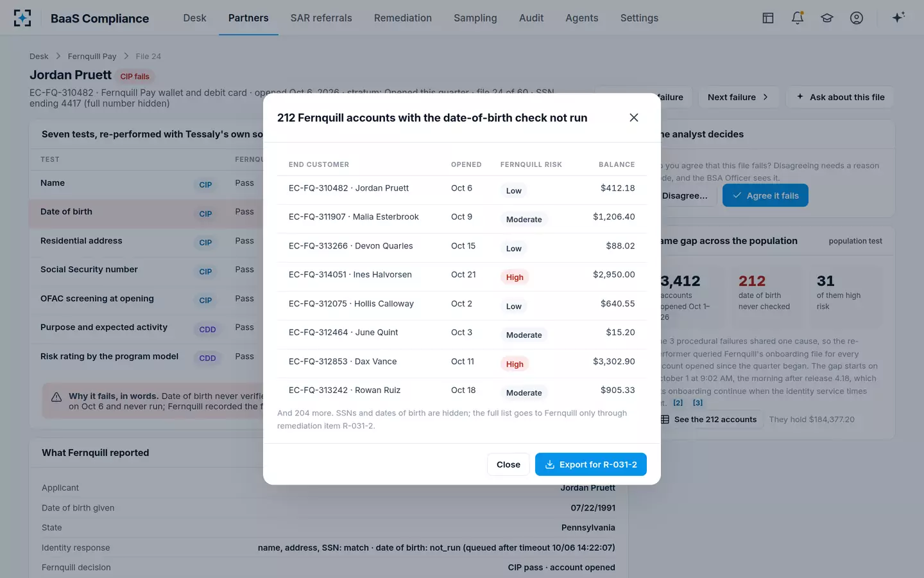
Task: Select row EC-FQ-312075 · Hollis Calloway
Action: pyautogui.click(x=462, y=306)
